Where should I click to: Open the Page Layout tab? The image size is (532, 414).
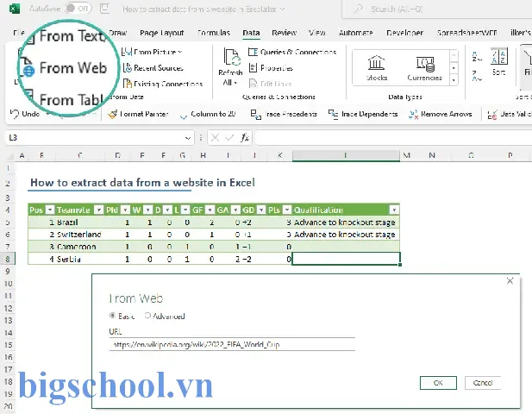coord(161,33)
